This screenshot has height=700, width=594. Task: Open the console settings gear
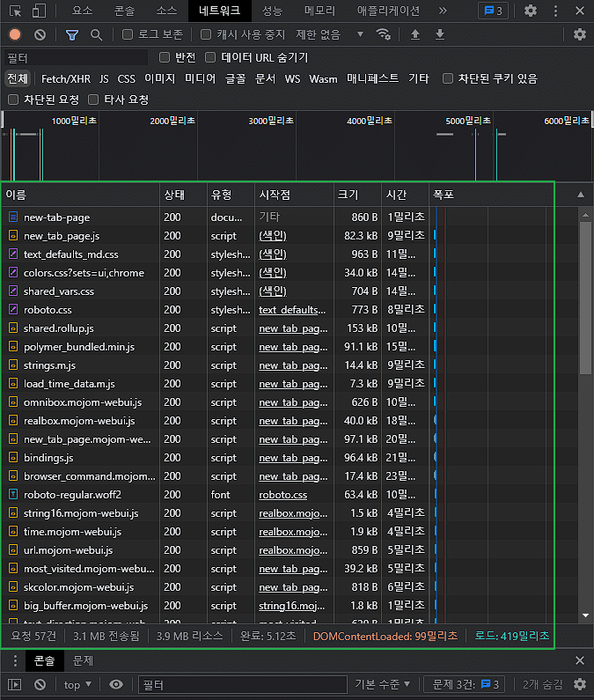[x=580, y=684]
